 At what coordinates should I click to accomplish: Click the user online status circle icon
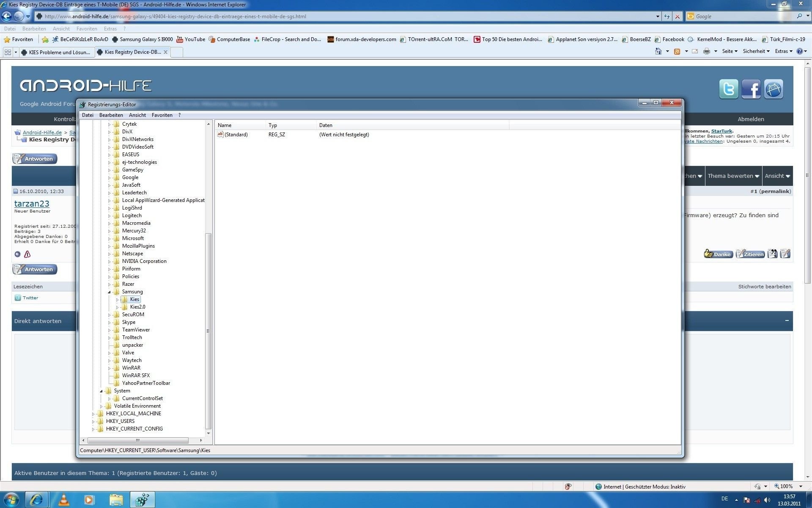(x=17, y=254)
